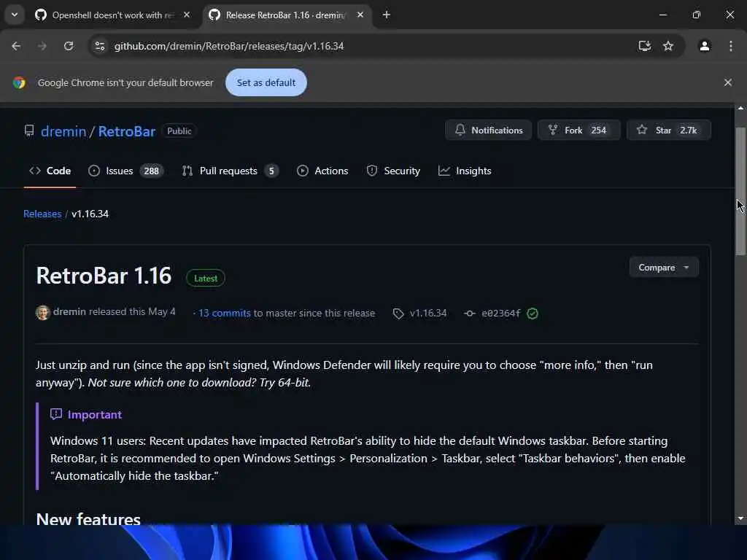Reload the current page
The image size is (747, 560).
(69, 46)
